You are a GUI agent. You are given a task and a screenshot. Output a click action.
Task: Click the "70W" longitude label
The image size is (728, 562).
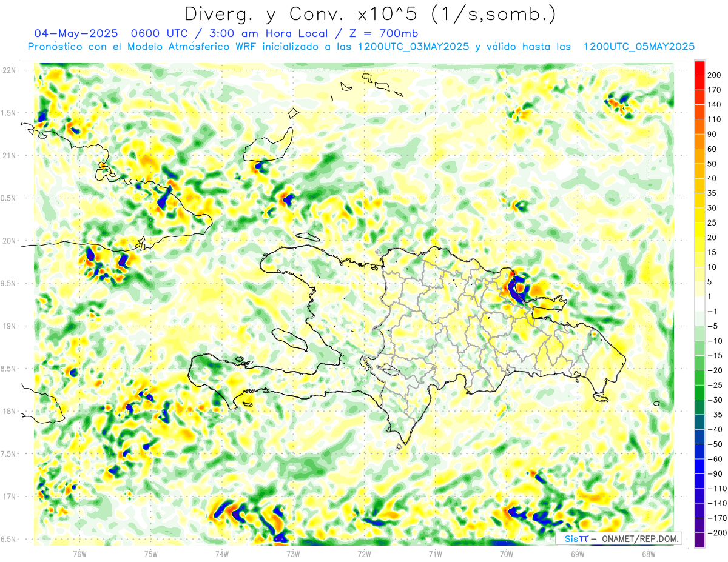point(507,554)
